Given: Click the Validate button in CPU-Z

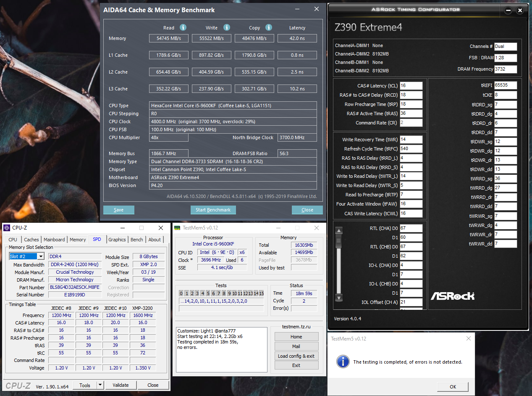Looking at the screenshot, I should (121, 385).
